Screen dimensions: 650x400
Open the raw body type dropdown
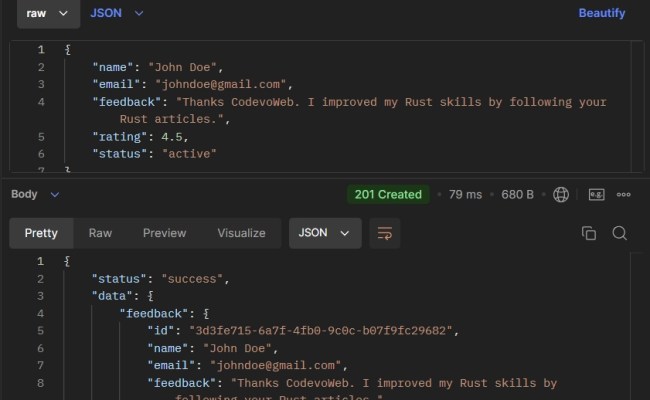48,13
